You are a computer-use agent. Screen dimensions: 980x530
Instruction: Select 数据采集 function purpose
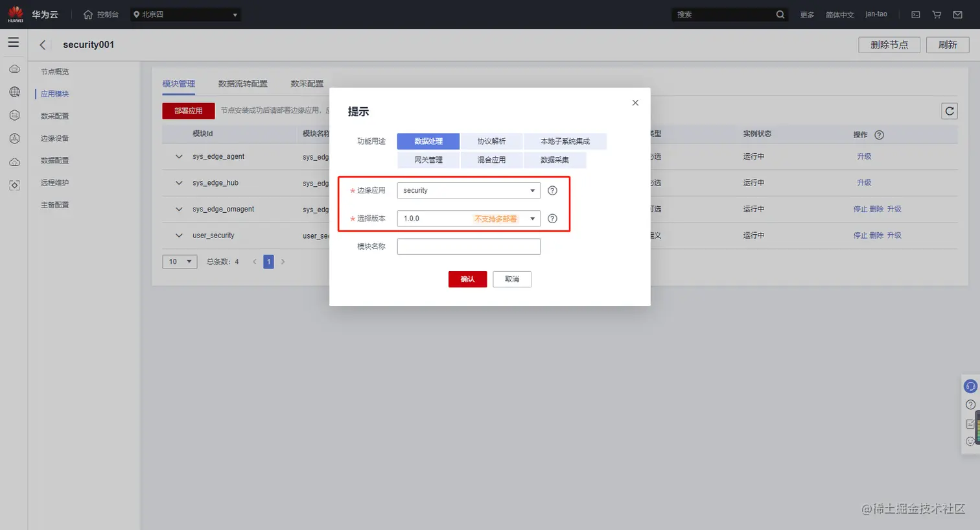[x=555, y=160]
